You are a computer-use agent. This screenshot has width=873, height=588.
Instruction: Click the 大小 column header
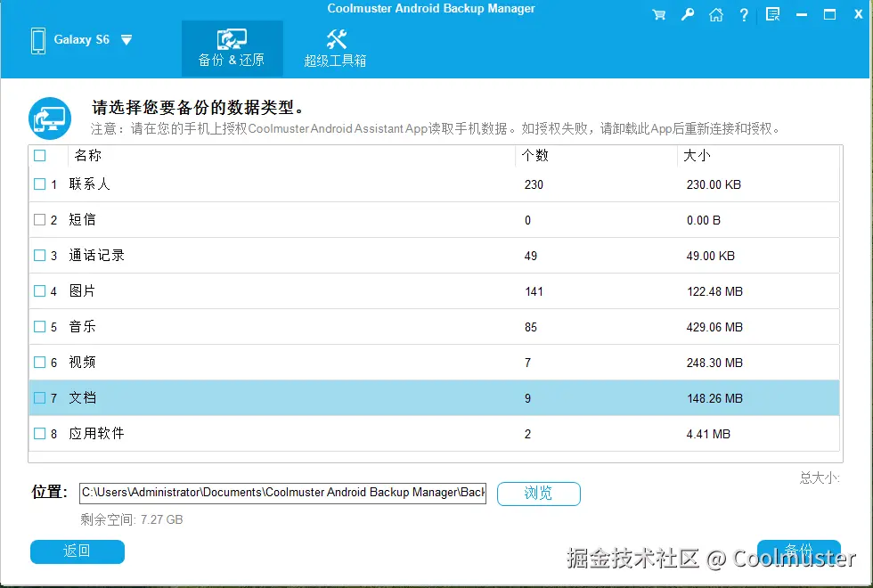697,155
